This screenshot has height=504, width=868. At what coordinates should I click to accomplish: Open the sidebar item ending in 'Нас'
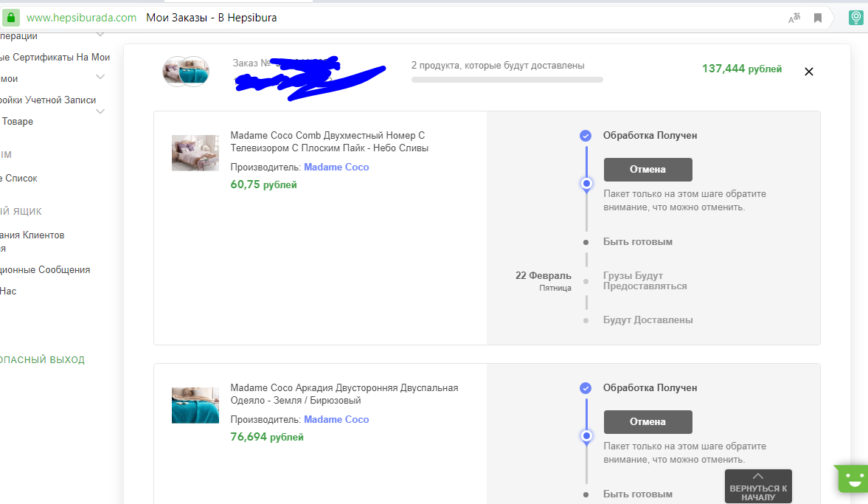[8, 291]
